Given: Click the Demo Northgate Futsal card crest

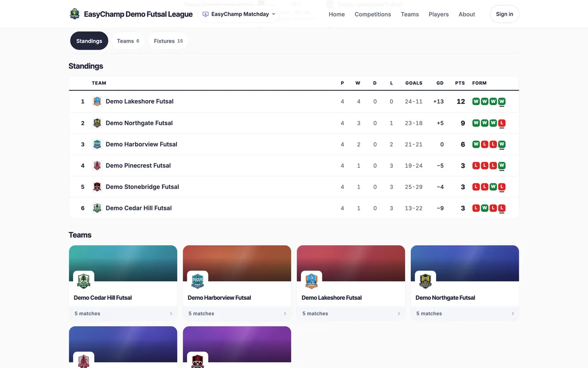Looking at the screenshot, I should pyautogui.click(x=426, y=281).
